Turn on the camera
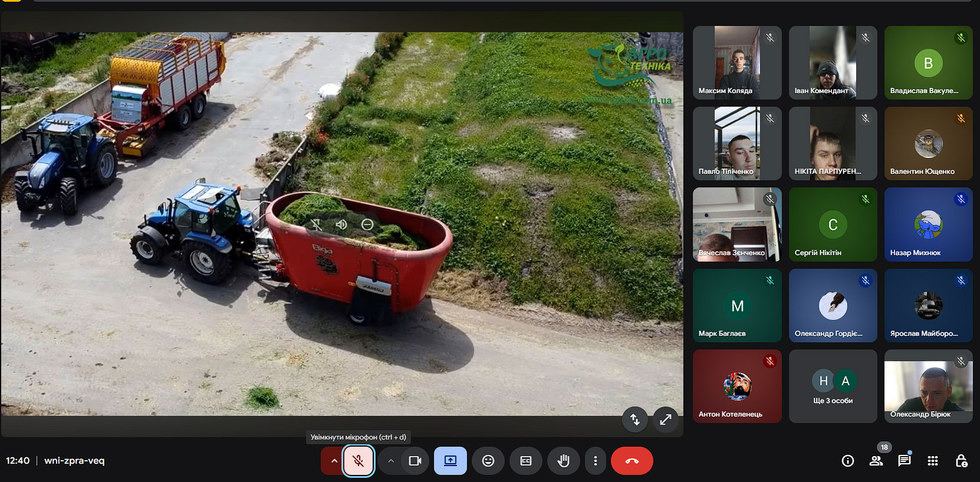The image size is (980, 482). 415,461
